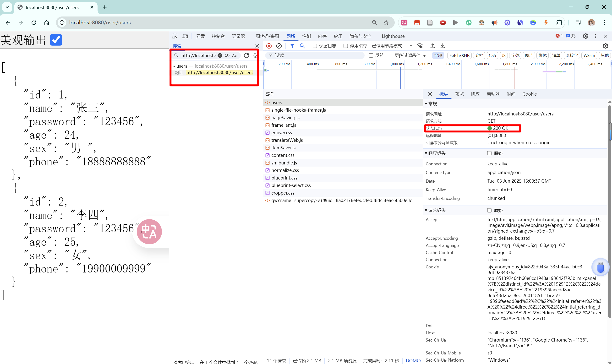Clear the network log
This screenshot has width=612, height=364.
279,46
